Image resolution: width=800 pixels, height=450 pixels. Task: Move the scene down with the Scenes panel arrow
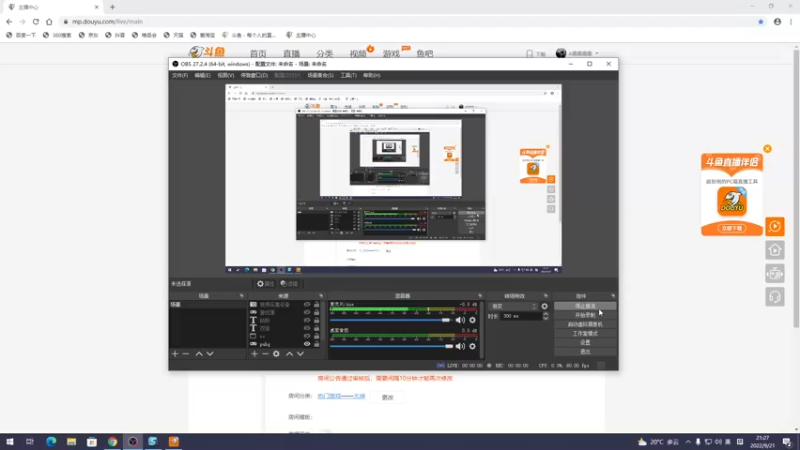pyautogui.click(x=210, y=354)
